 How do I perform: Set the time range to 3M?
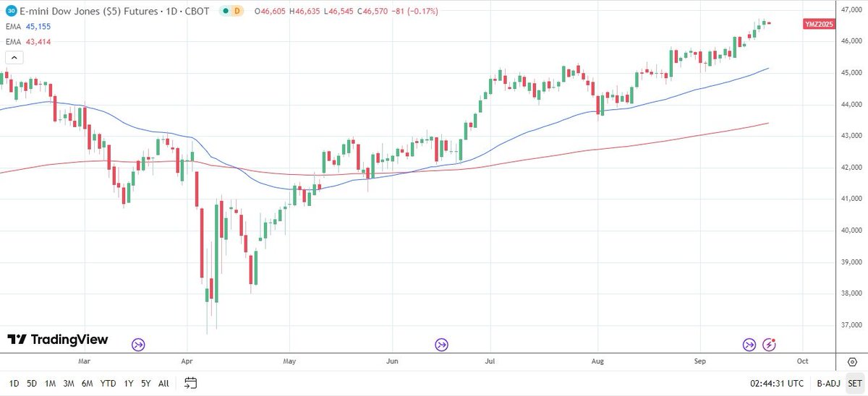coord(69,382)
